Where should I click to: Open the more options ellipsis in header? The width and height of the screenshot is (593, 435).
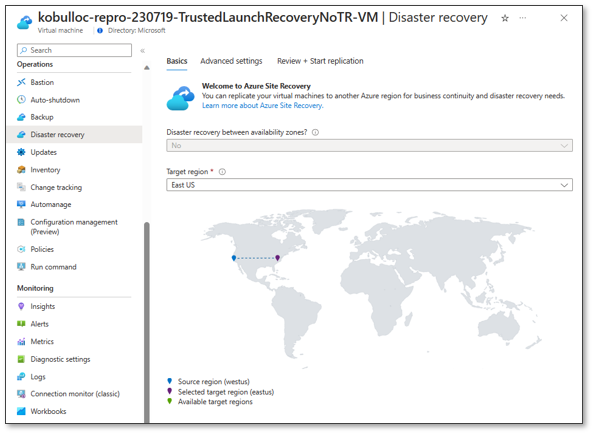[x=523, y=18]
